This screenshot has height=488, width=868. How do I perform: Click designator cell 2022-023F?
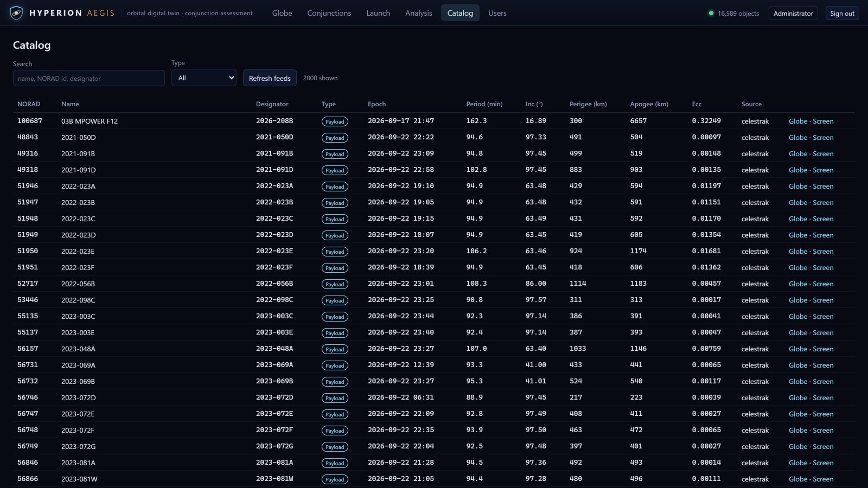[275, 267]
